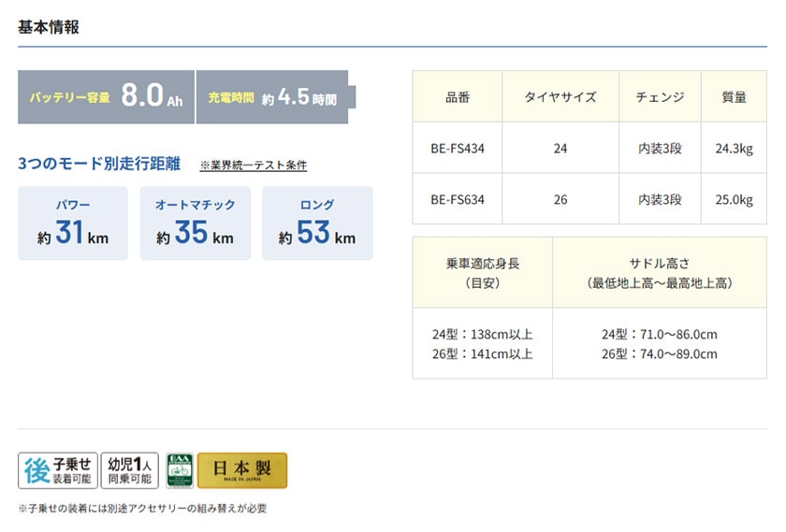Image resolution: width=786 pixels, height=532 pixels.
Task: Select the ロング mode 約53km card
Action: [x=317, y=223]
